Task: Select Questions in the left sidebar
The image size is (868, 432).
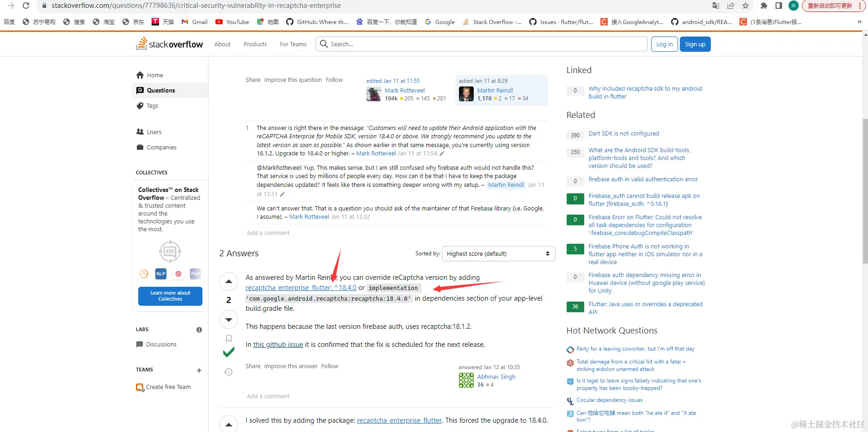Action: pyautogui.click(x=170, y=90)
